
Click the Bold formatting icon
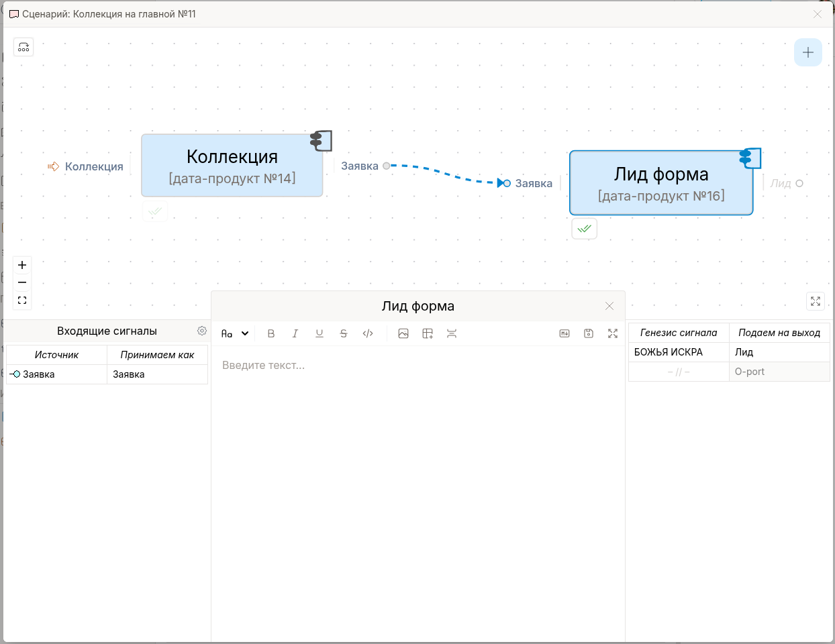(271, 333)
